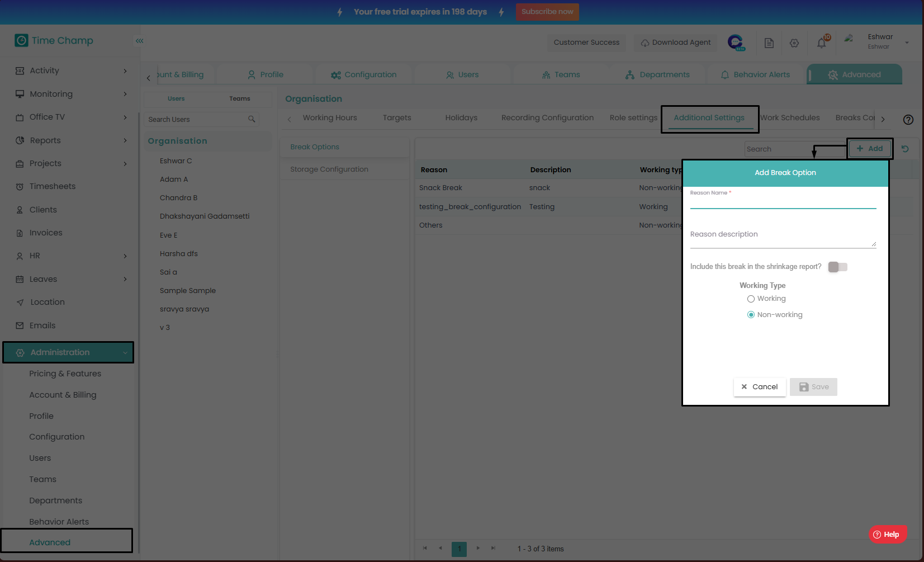Screen dimensions: 924x562
Task: Click the Subscribe now button
Action: tap(547, 12)
